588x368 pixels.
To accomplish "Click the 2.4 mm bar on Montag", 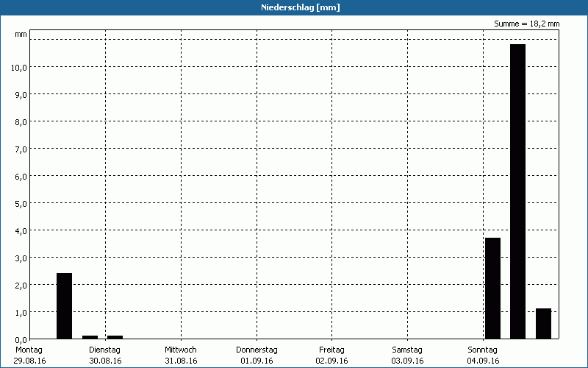I will pyautogui.click(x=64, y=306).
